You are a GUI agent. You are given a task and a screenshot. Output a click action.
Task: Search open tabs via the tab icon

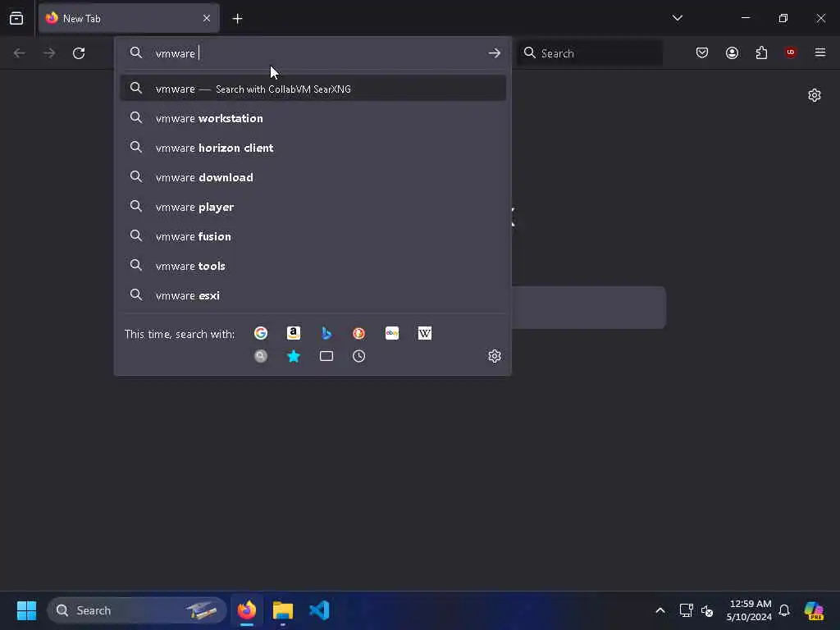(326, 356)
